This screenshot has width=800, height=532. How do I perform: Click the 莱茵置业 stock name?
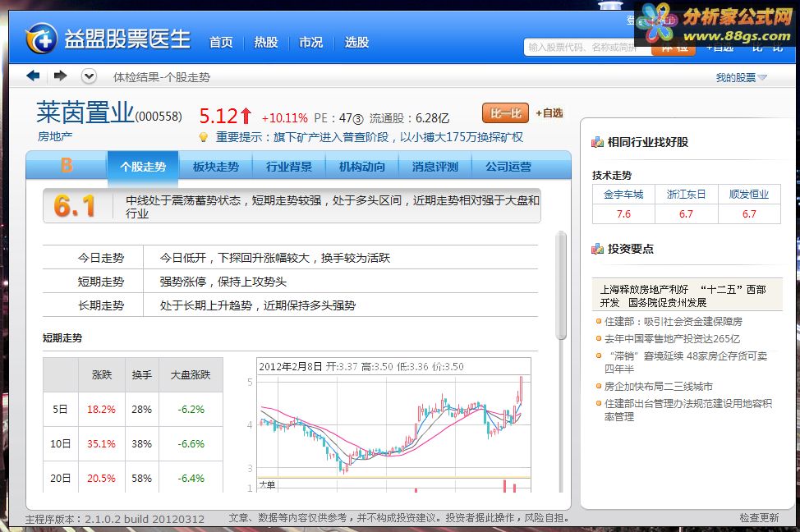coord(85,112)
